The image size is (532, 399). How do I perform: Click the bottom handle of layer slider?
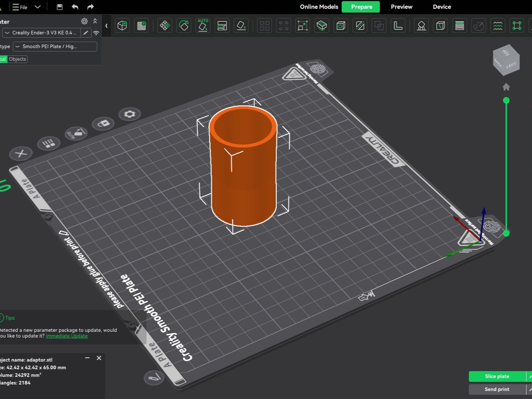click(x=506, y=233)
